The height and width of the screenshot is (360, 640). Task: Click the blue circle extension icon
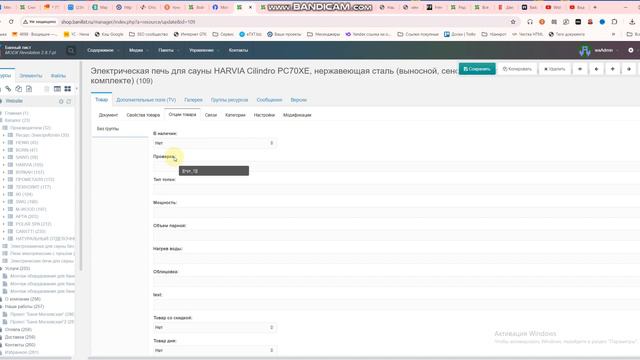click(x=602, y=22)
